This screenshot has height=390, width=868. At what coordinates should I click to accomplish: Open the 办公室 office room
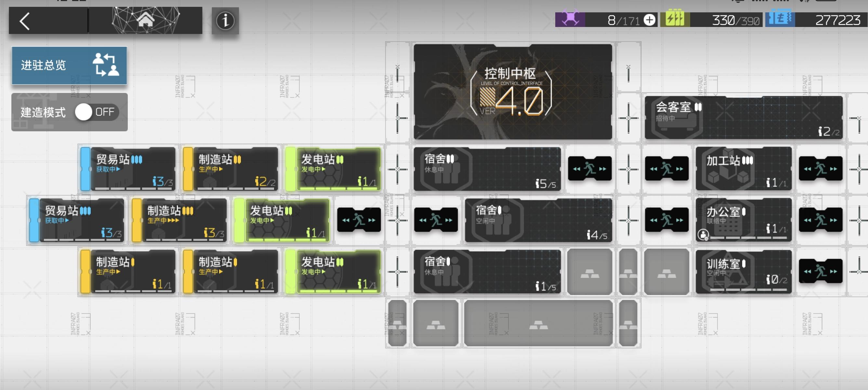coord(744,220)
